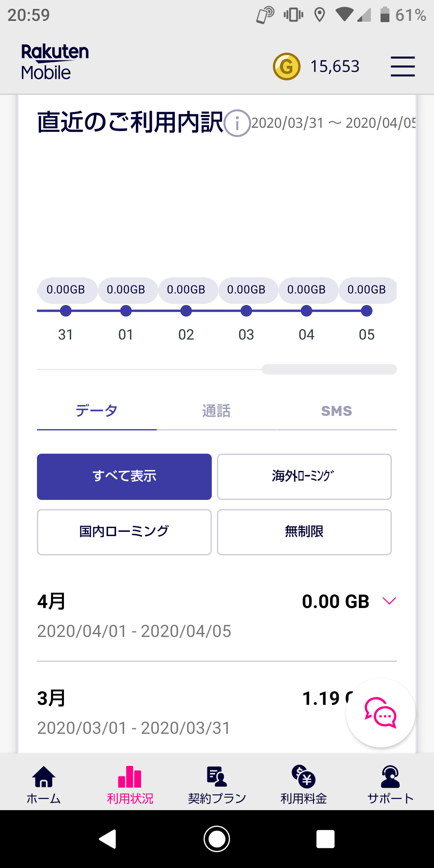
Task: Select the 利用状況 bottom navigation item
Action: click(x=130, y=784)
